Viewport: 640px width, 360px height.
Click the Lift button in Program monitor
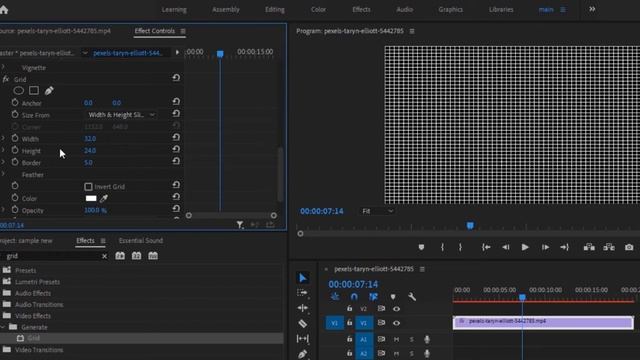click(x=589, y=247)
